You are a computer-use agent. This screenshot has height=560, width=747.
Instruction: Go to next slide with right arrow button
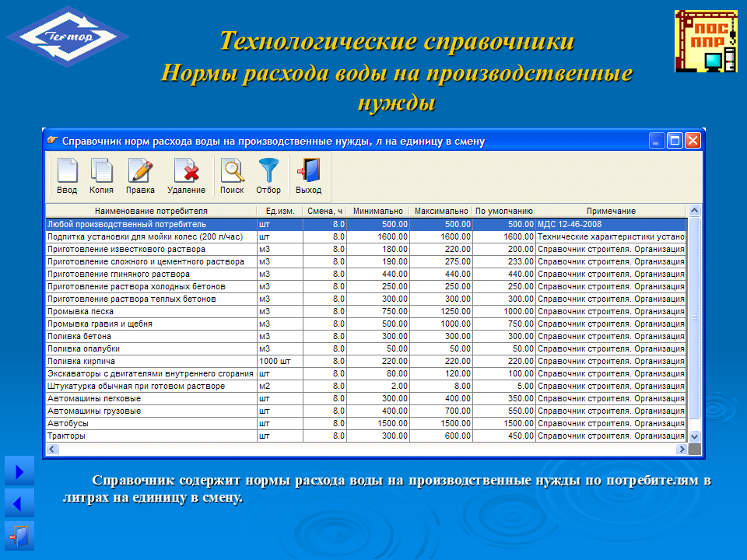coord(19,471)
